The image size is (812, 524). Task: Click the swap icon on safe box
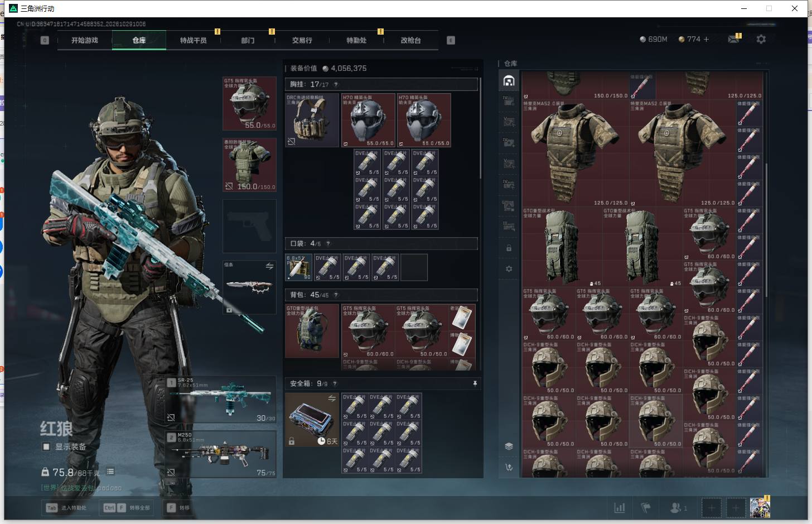click(x=332, y=398)
